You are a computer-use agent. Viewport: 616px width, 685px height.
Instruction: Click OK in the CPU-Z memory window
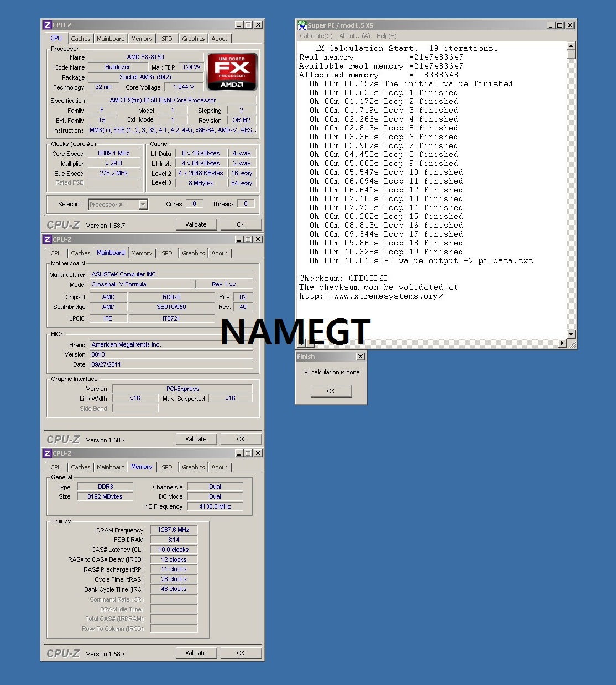(x=241, y=653)
